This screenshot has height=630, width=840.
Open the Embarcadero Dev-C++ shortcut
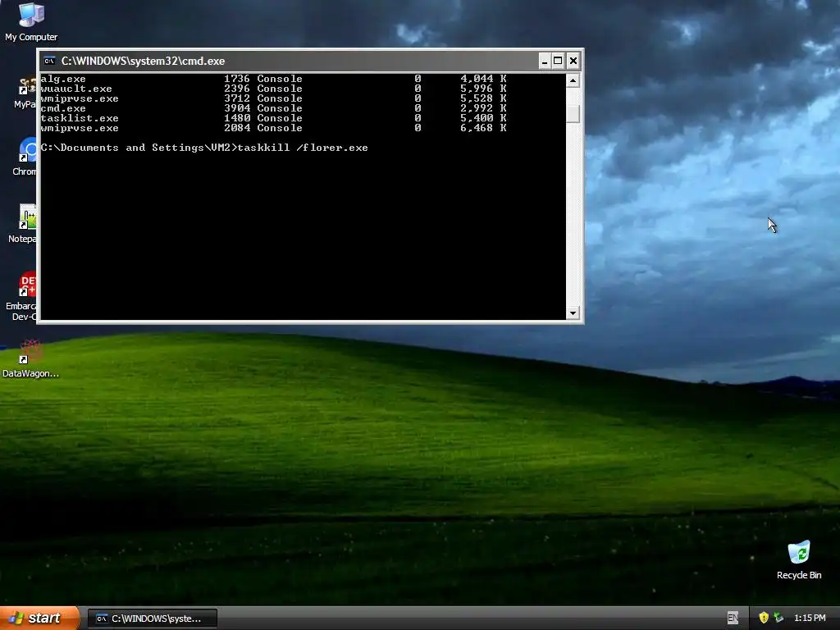click(21, 296)
